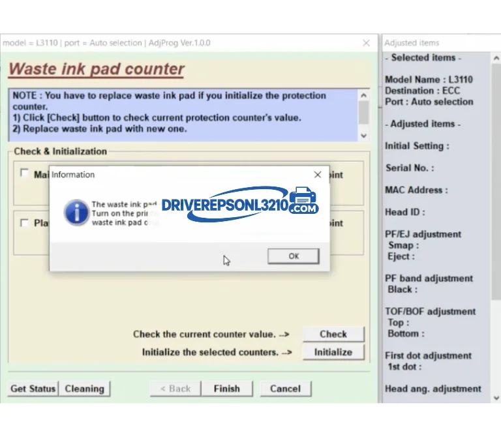
Task: Click the 'TOF/BOF adjustment' label
Action: click(x=431, y=311)
